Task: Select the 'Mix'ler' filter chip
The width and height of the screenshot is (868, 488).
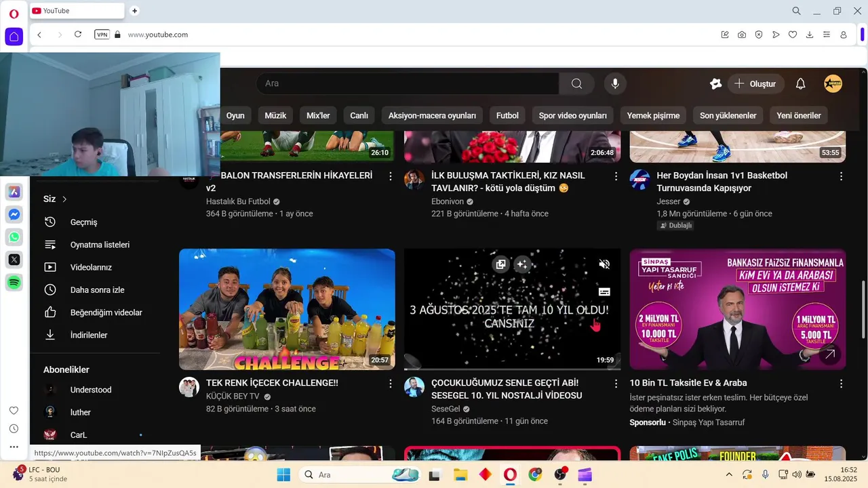Action: pos(318,115)
